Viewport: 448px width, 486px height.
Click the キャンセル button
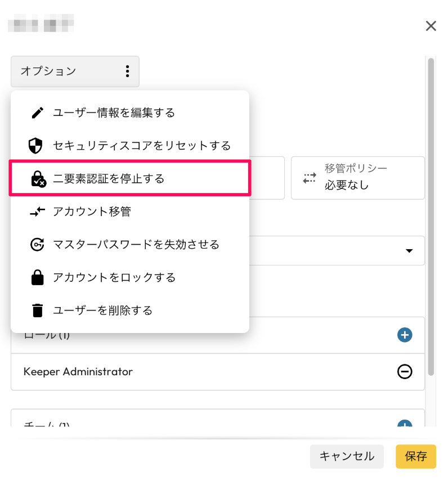click(347, 456)
